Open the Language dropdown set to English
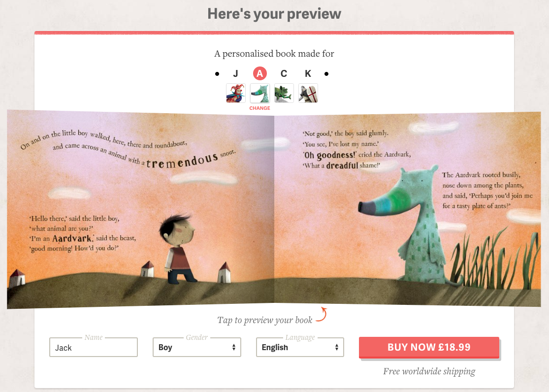The height and width of the screenshot is (392, 549). (300, 347)
